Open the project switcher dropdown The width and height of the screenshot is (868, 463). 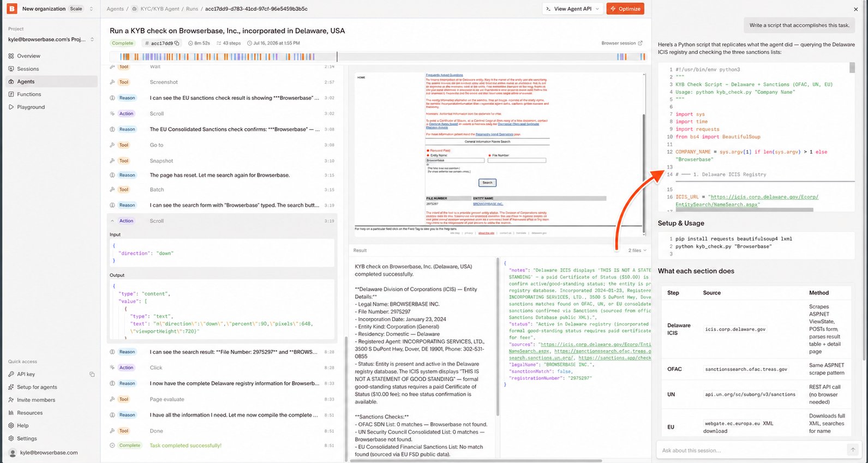[x=51, y=39]
